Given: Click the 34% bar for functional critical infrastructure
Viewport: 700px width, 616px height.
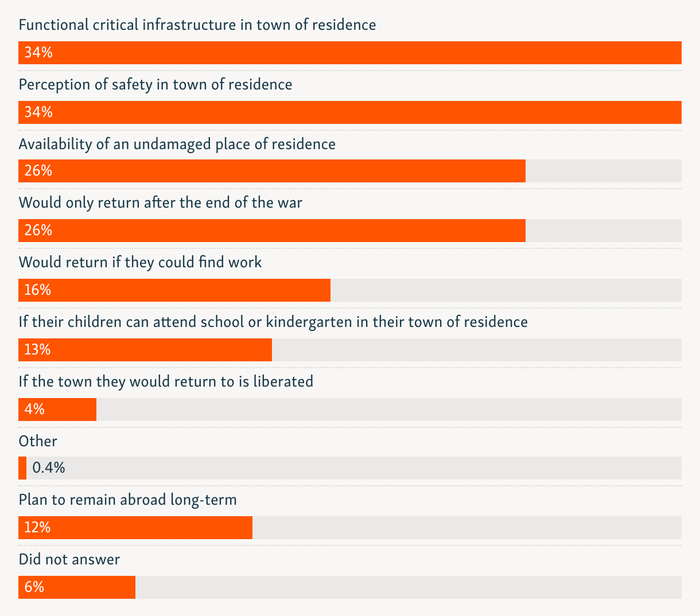Looking at the screenshot, I should (x=350, y=53).
